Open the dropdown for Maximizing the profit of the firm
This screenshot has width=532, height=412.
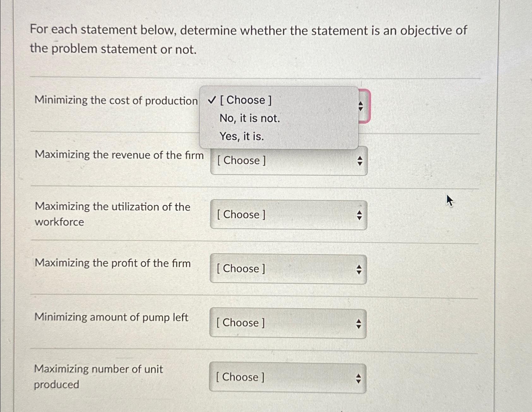tap(288, 269)
